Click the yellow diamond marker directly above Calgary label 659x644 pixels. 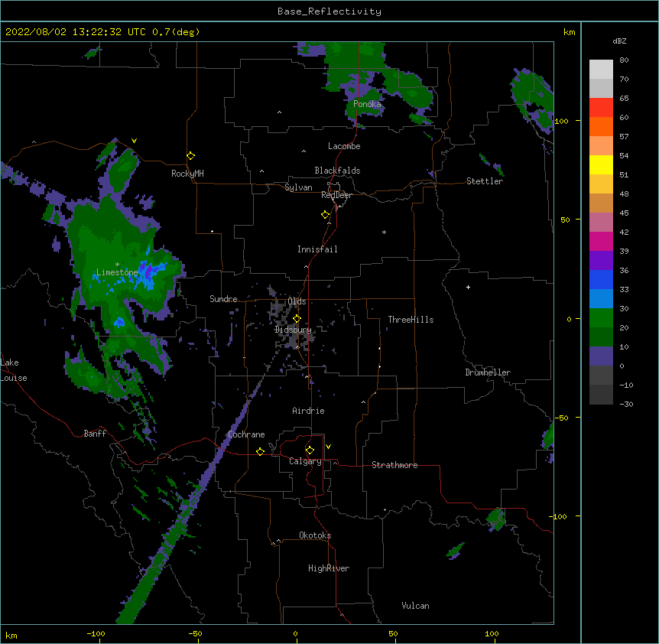[x=310, y=450]
